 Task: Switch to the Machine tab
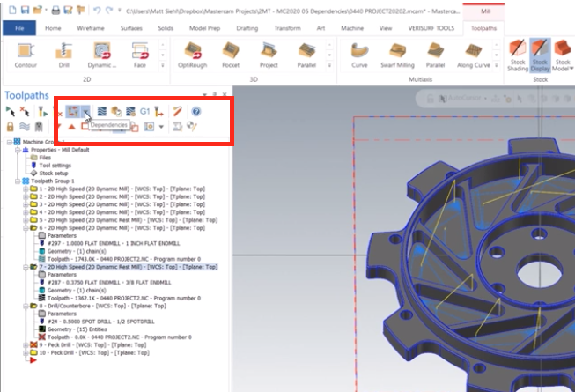point(352,28)
